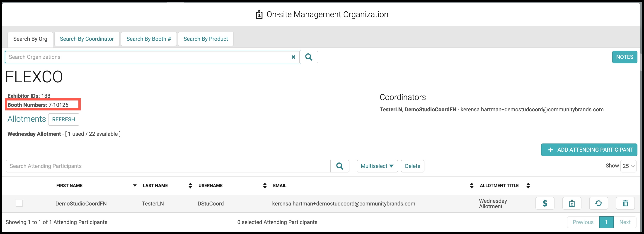Sort by Allotment Title column arrows
The width and height of the screenshot is (644, 234).
528,186
